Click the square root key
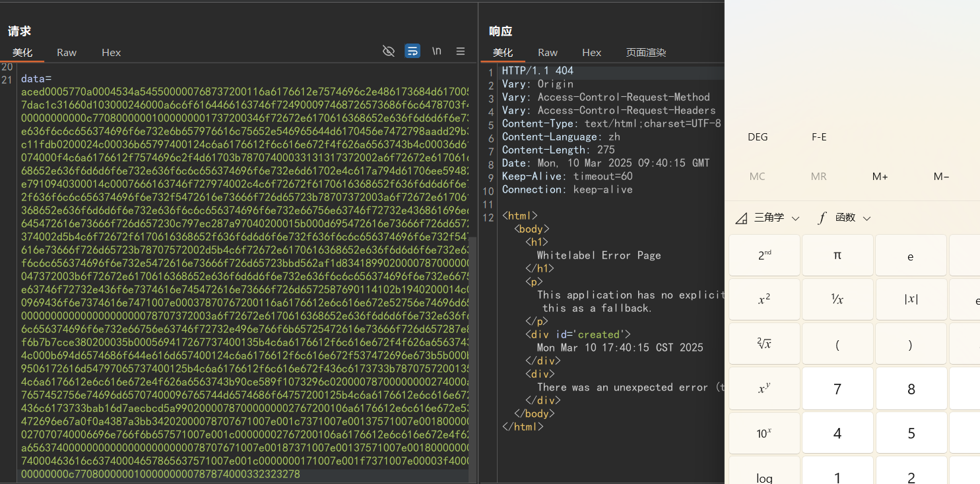The width and height of the screenshot is (980, 484). (x=764, y=344)
